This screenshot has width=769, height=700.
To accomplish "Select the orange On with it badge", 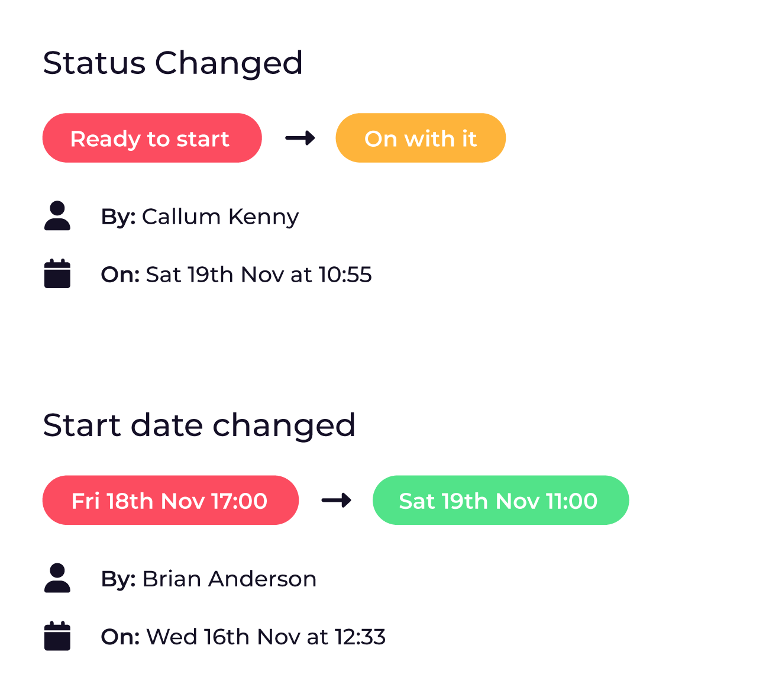I will (x=421, y=138).
